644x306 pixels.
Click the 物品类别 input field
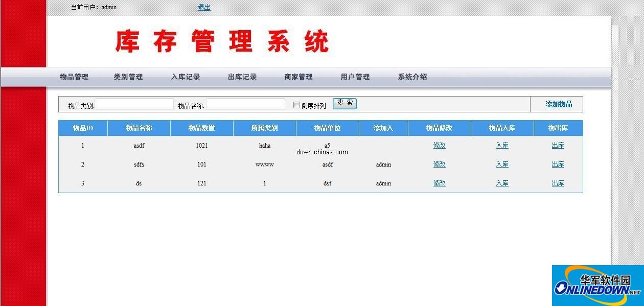click(x=134, y=104)
